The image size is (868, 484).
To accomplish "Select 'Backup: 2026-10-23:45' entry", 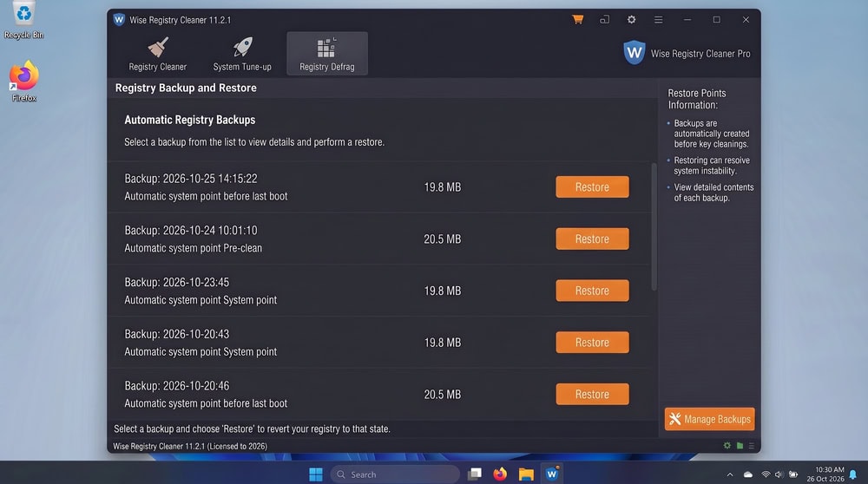I will tap(378, 291).
